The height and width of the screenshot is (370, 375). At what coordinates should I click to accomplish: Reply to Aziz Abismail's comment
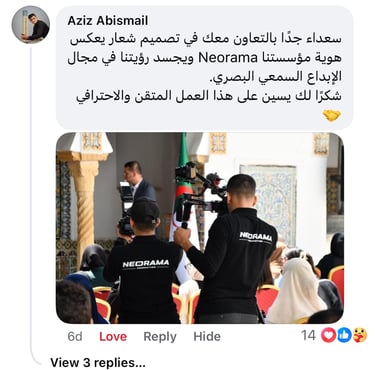(160, 337)
